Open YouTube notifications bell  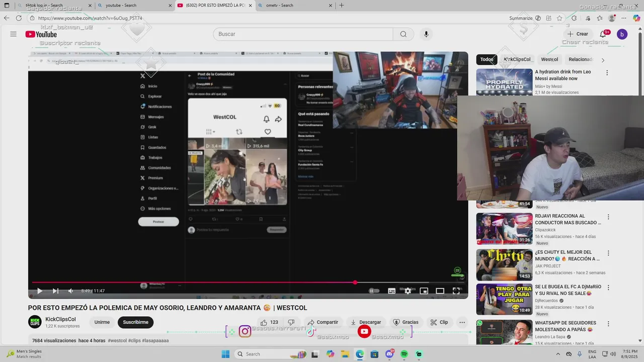click(x=603, y=34)
